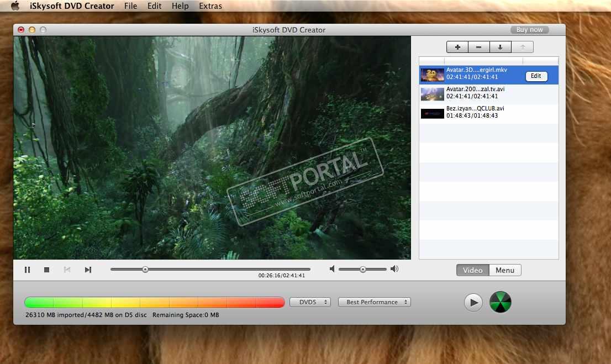The height and width of the screenshot is (364, 611).
Task: Open the Apple menu
Action: [15, 6]
